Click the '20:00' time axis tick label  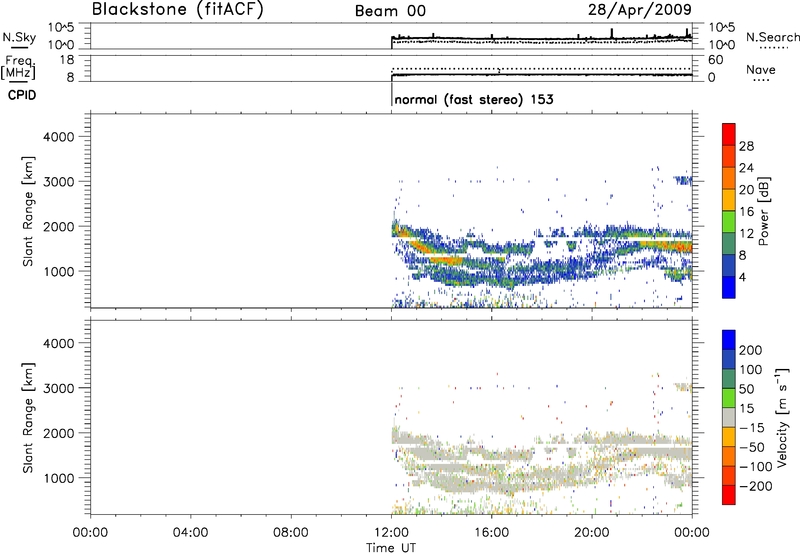tap(592, 533)
